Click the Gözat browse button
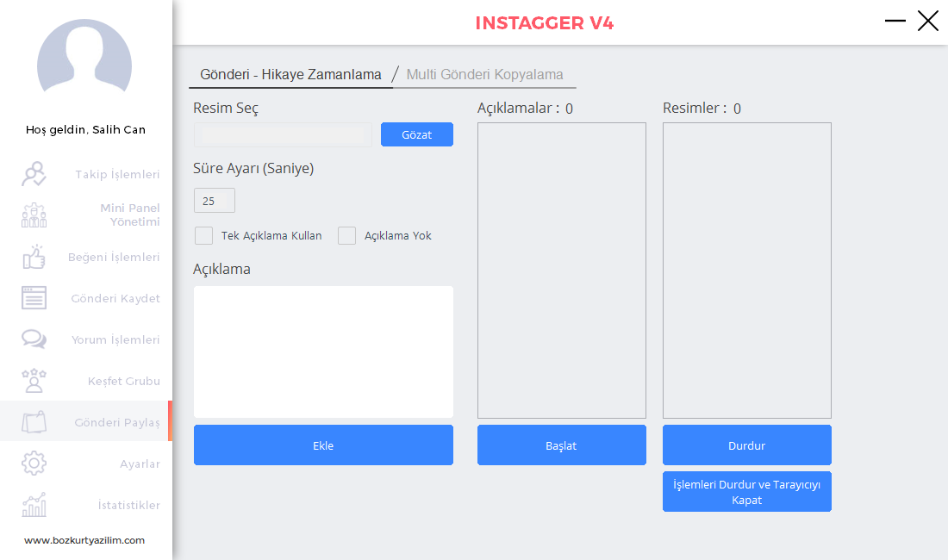Viewport: 948px width, 560px height. 416,134
